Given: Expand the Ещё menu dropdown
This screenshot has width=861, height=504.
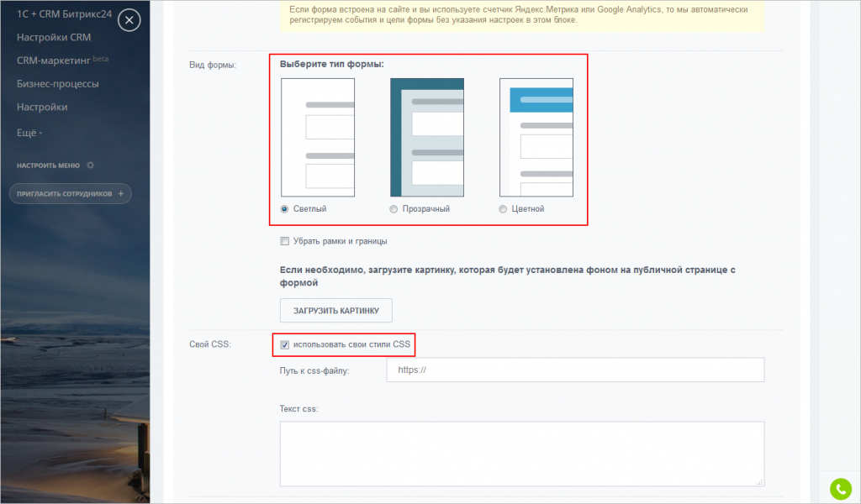Looking at the screenshot, I should pos(29,133).
